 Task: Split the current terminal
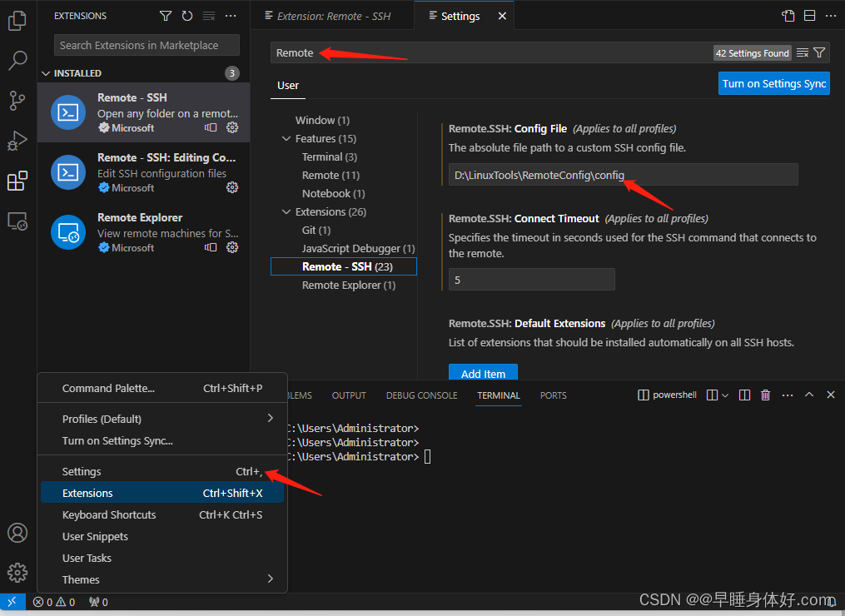coord(743,395)
